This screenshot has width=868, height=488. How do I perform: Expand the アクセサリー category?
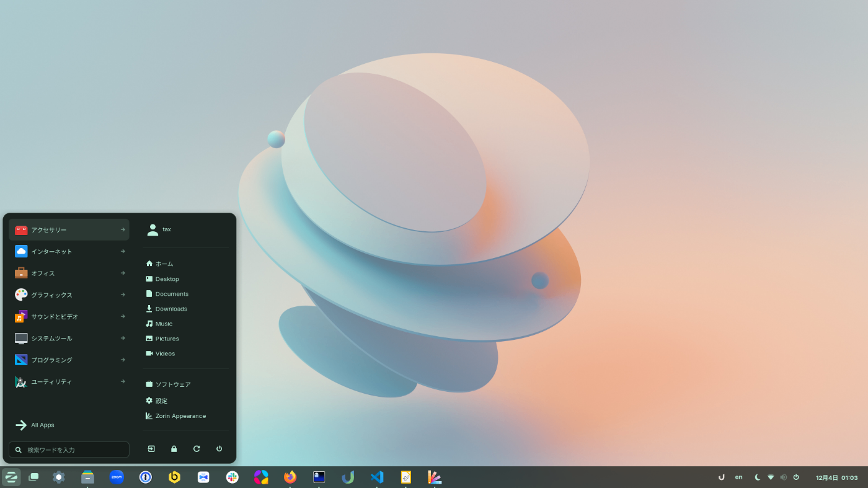(69, 229)
